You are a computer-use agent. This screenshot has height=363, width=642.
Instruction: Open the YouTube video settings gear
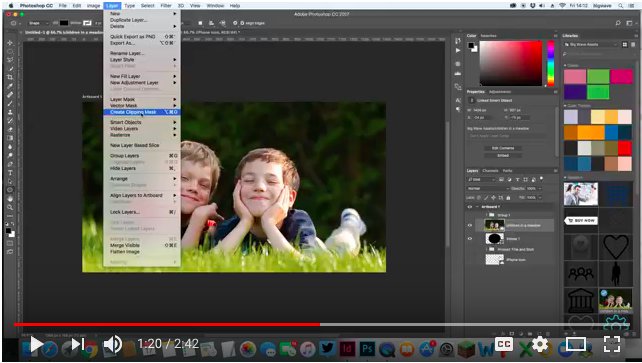click(x=540, y=344)
